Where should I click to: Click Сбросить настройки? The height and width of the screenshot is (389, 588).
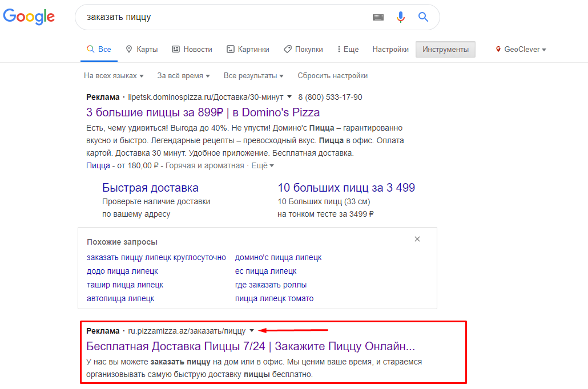[333, 76]
